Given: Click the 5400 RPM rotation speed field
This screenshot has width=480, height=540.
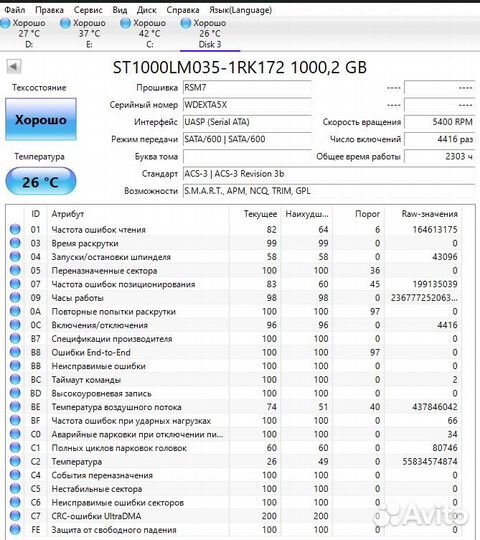Looking at the screenshot, I should (440, 122).
